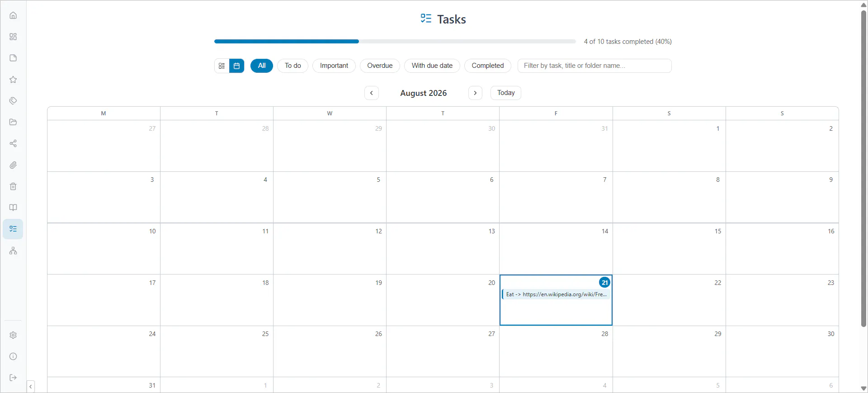Click the scrollbar up arrow
The height and width of the screenshot is (393, 868).
(863, 4)
